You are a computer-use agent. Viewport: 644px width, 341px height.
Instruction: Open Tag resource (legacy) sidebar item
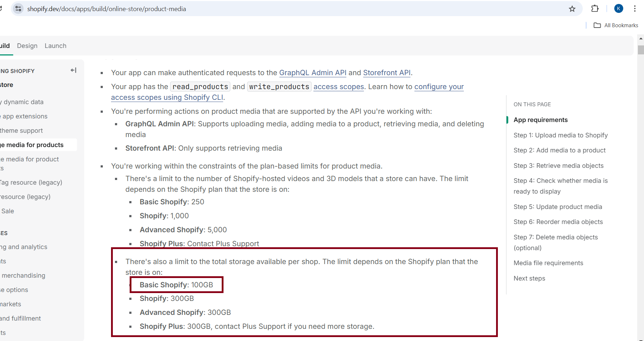pos(31,182)
